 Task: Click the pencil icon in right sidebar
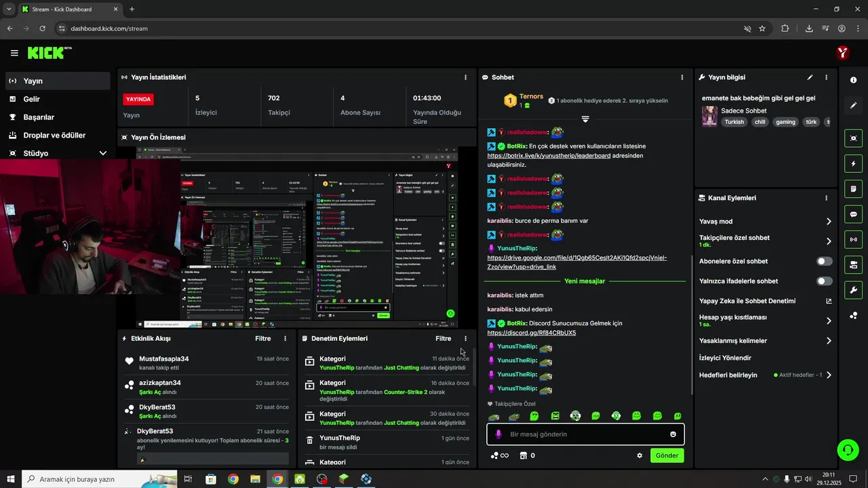click(x=853, y=106)
